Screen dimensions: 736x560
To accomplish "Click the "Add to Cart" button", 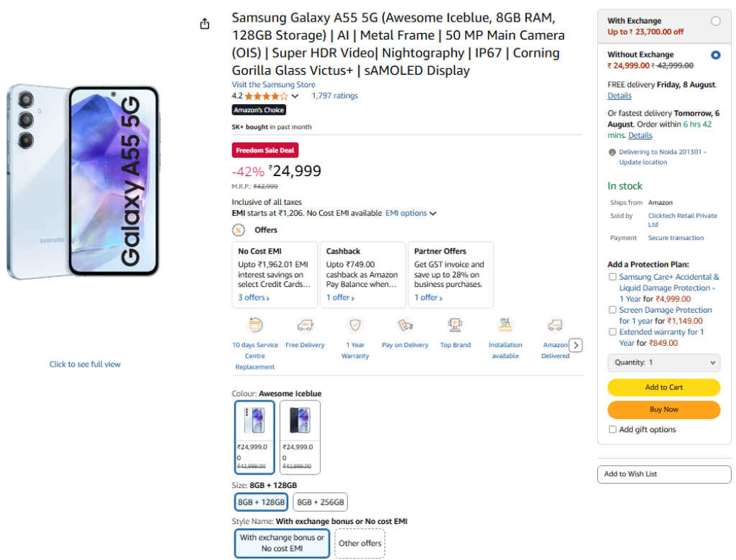I will [663, 387].
